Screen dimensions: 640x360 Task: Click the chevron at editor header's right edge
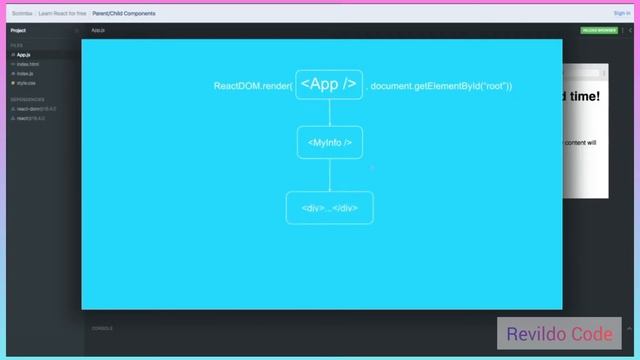tap(630, 30)
